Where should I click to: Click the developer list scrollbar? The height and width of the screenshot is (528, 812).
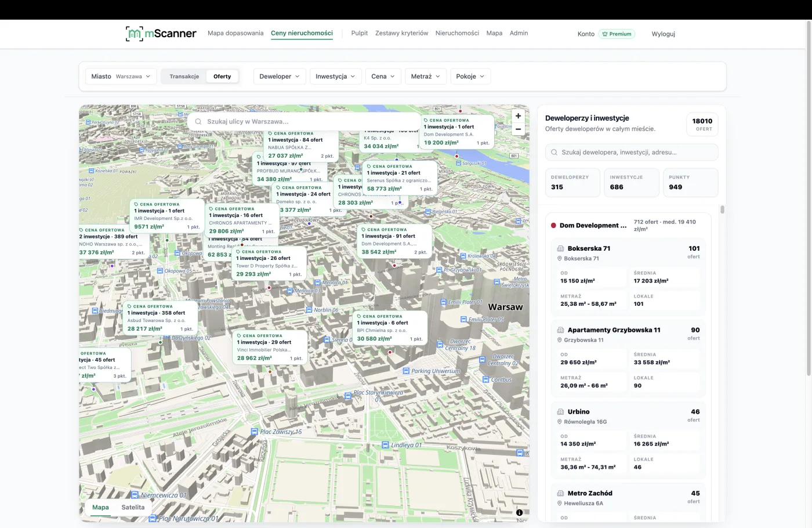coord(722,209)
